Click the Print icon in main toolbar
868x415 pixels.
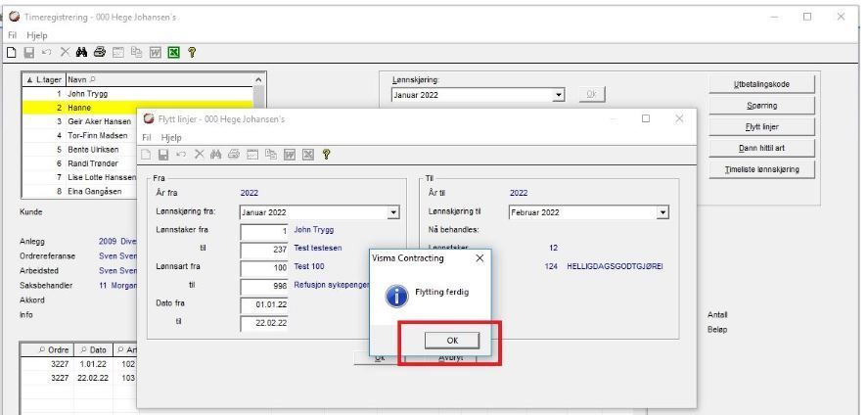click(x=100, y=53)
